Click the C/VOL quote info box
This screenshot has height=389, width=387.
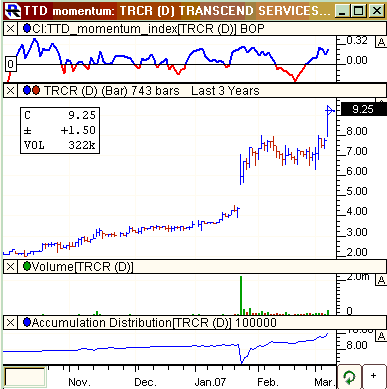coord(60,130)
